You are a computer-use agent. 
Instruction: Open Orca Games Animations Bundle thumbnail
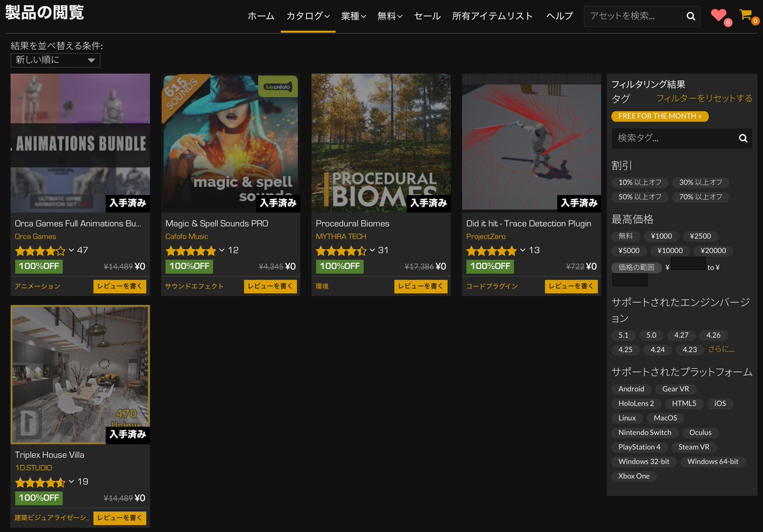(x=80, y=143)
